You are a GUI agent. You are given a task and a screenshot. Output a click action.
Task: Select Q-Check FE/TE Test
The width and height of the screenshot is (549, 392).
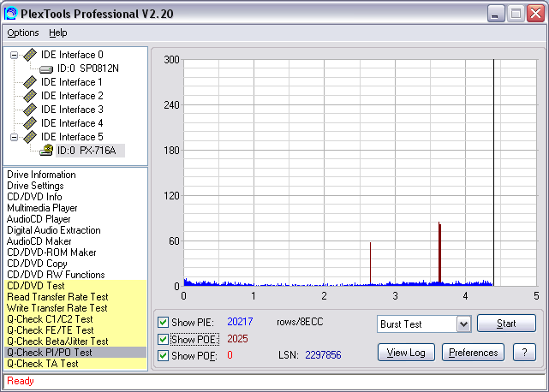75,330
